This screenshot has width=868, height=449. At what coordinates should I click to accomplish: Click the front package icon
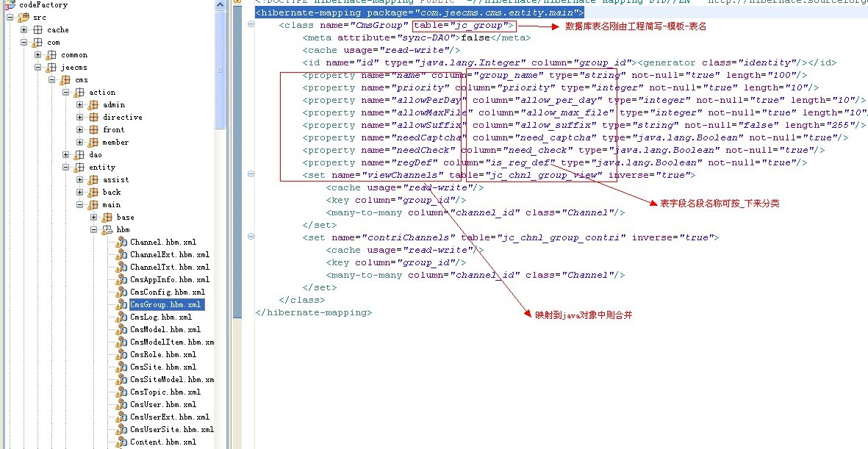pos(93,129)
